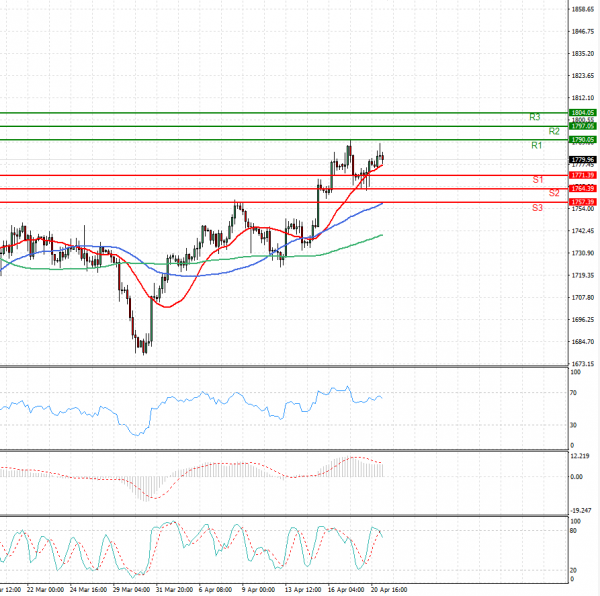Click the R2 resistance label

tap(554, 132)
